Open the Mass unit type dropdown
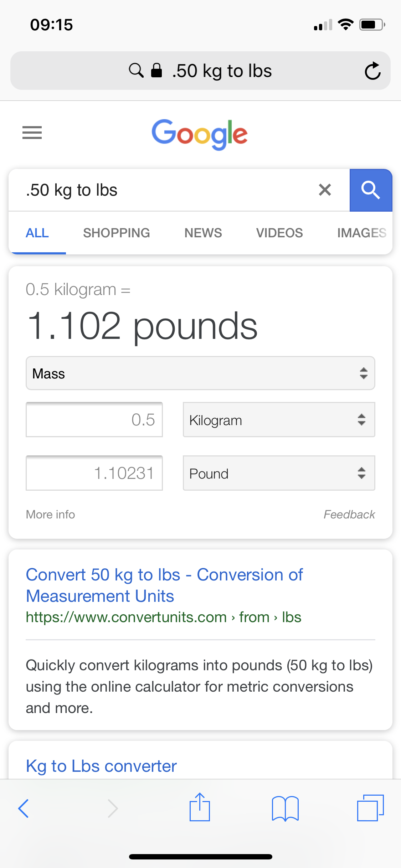Viewport: 401px width, 868px height. click(200, 373)
